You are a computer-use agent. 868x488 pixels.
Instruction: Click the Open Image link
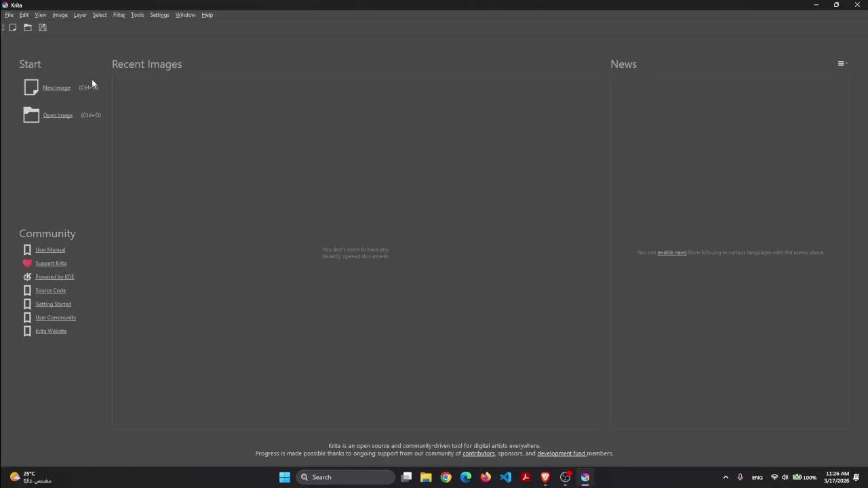tap(58, 115)
